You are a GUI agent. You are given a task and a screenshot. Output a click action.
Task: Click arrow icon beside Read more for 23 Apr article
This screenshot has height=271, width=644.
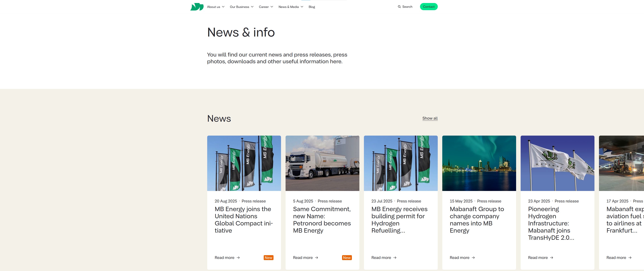tap(552, 257)
